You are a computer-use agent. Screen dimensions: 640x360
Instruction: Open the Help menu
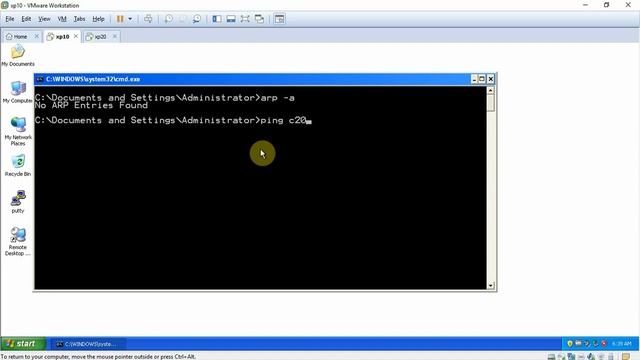[x=98, y=19]
